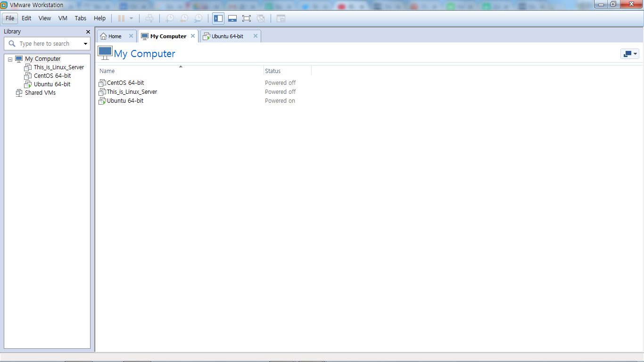Click the magnifier icon in Library search
The height and width of the screenshot is (362, 644).
click(x=12, y=44)
